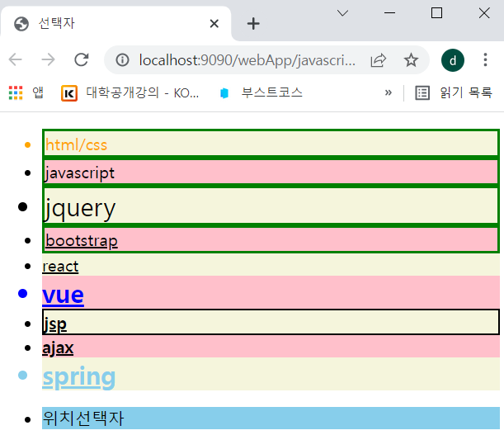The height and width of the screenshot is (435, 504).
Task: Open the 읽기 목록 reading list icon
Action: 422,93
